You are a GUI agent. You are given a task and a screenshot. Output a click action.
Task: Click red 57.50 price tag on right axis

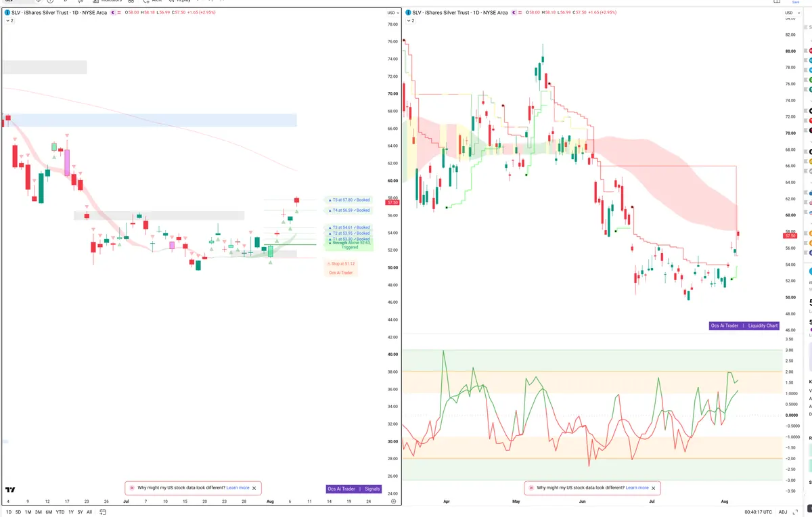[790, 235]
